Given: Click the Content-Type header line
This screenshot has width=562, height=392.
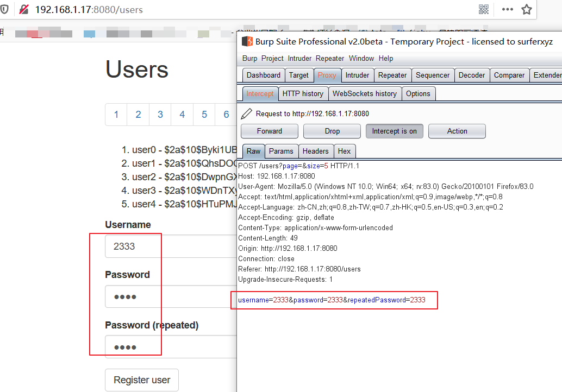Looking at the screenshot, I should coord(315,227).
